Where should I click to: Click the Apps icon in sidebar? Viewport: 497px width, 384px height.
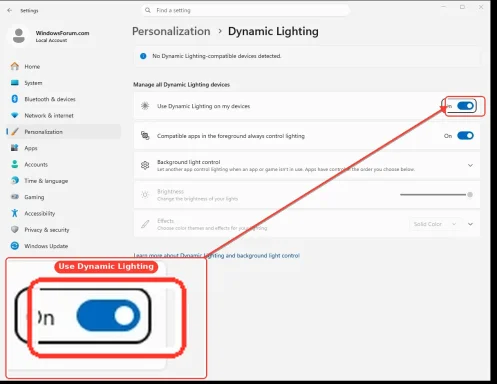15,148
